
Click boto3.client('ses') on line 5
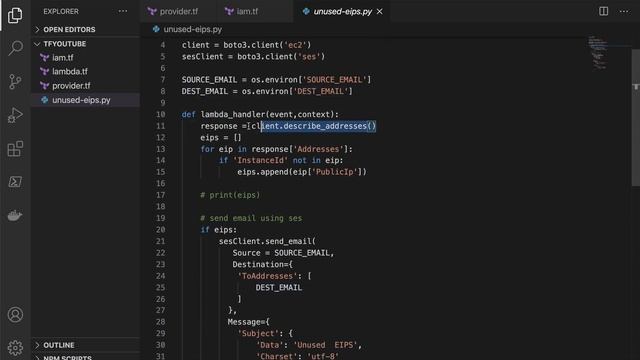tap(281, 57)
